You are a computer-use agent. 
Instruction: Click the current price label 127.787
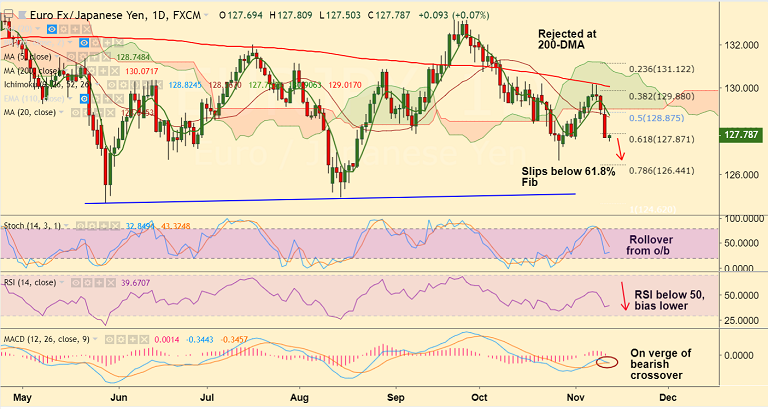(741, 135)
